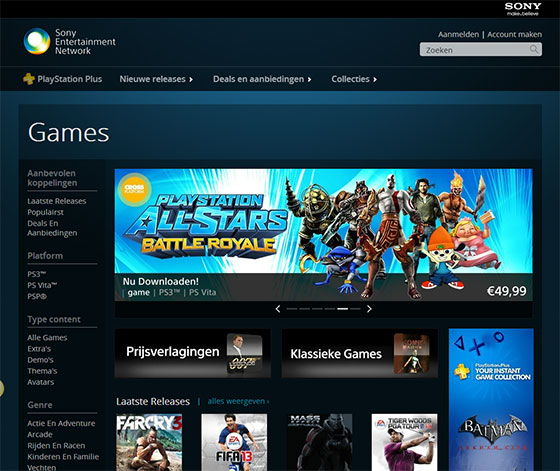Image resolution: width=560 pixels, height=471 pixels.
Task: Click into the Zoeken search field
Action: (x=481, y=49)
